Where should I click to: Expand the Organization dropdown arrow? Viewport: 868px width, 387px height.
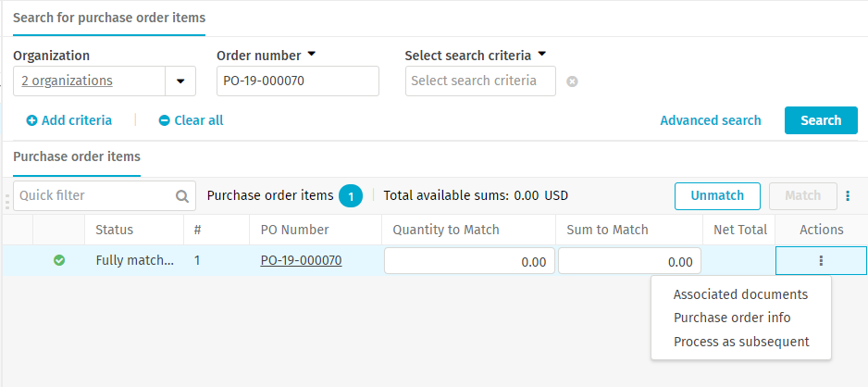pos(180,81)
